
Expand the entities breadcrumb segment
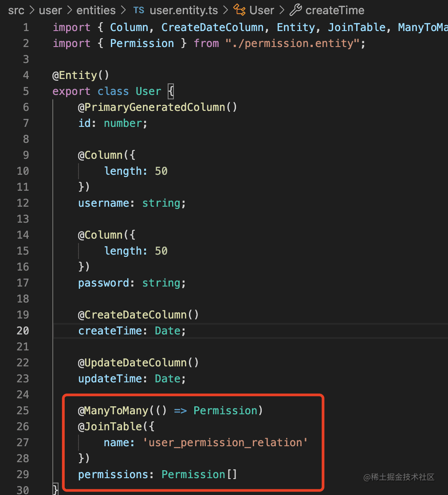coord(96,10)
